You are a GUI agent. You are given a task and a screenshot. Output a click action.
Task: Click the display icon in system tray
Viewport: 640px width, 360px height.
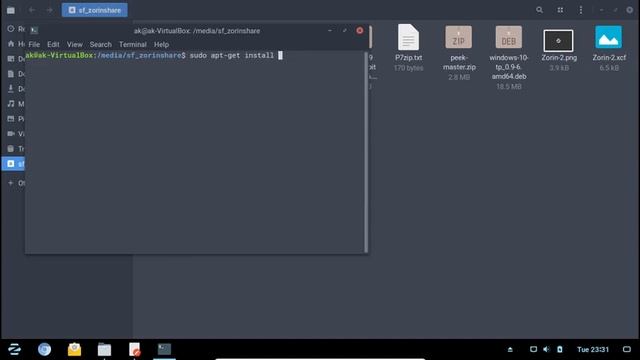tap(533, 349)
